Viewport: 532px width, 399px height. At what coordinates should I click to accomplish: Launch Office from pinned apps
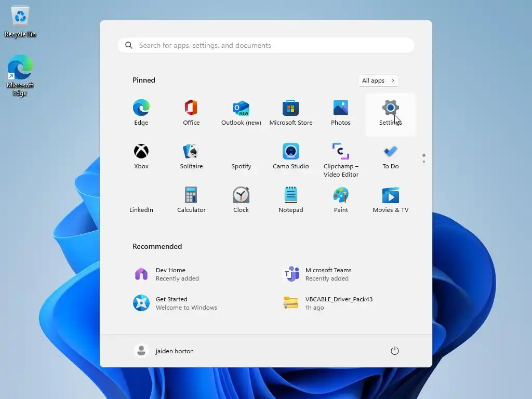tap(191, 113)
